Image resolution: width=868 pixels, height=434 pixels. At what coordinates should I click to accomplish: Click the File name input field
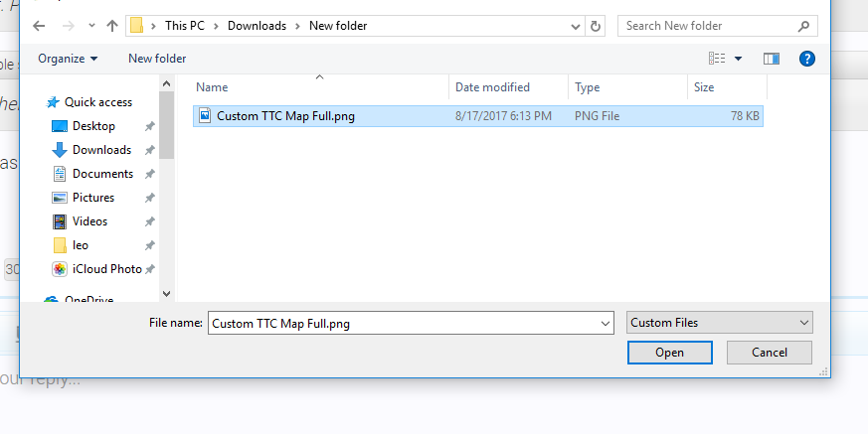[x=398, y=323]
